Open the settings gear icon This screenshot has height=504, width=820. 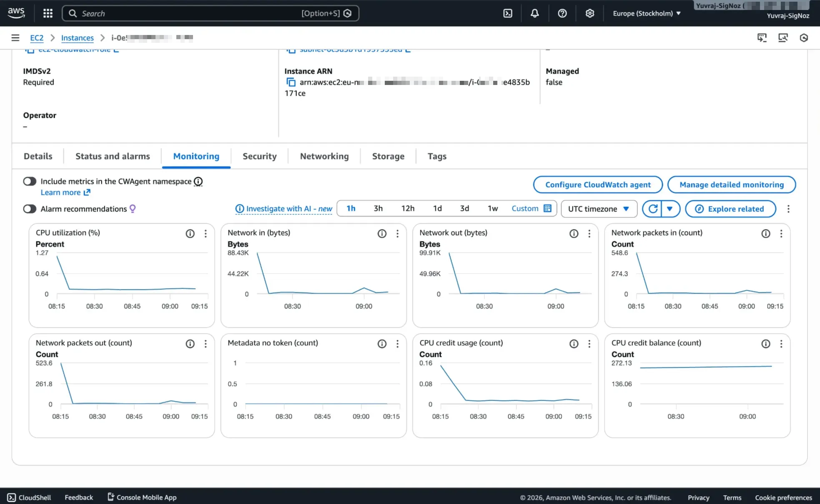[589, 13]
